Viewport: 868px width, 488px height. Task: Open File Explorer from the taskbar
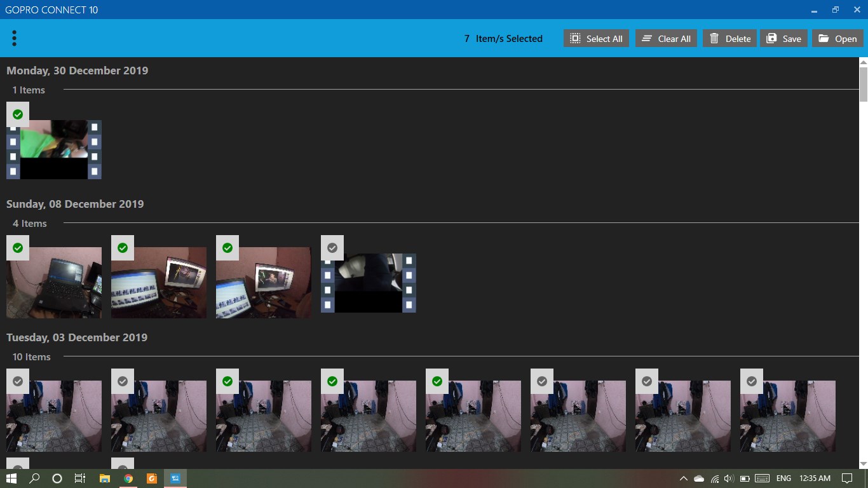(x=105, y=478)
